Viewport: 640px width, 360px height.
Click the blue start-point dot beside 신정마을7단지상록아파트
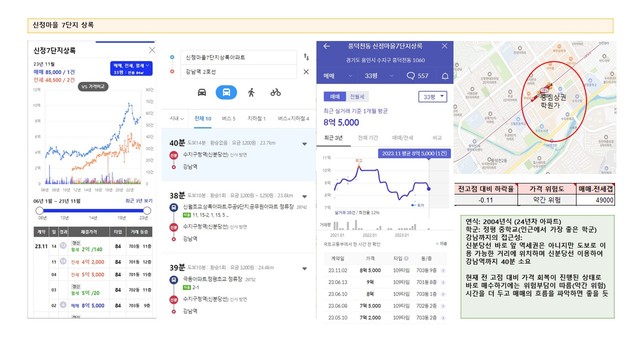pyautogui.click(x=172, y=57)
